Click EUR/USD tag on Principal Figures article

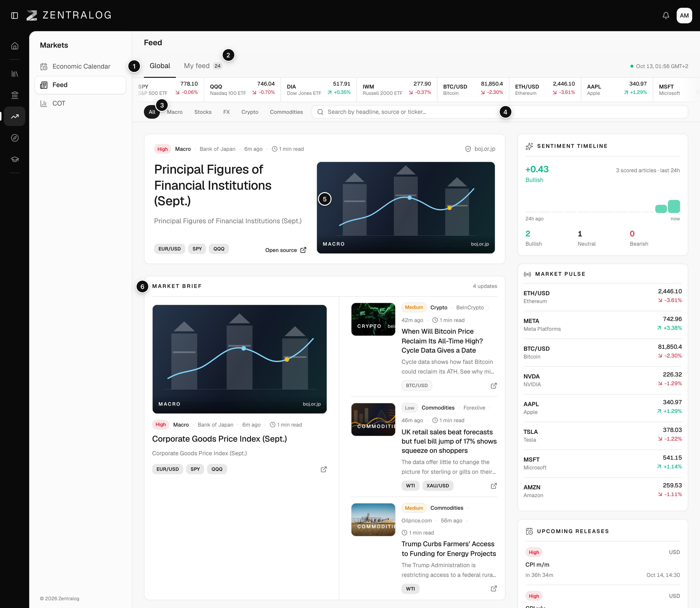170,249
